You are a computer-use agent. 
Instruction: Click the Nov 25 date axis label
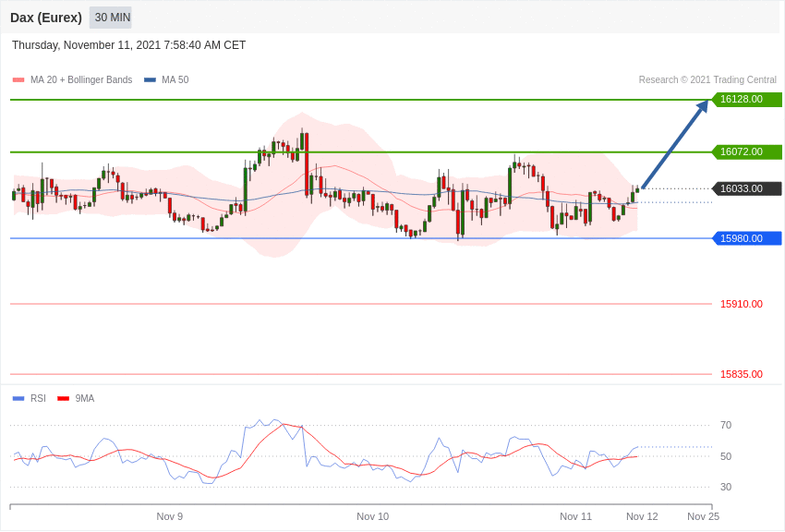(704, 516)
